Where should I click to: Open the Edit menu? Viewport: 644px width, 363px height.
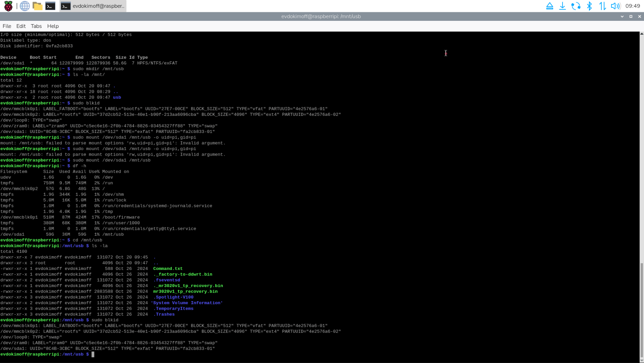[21, 26]
